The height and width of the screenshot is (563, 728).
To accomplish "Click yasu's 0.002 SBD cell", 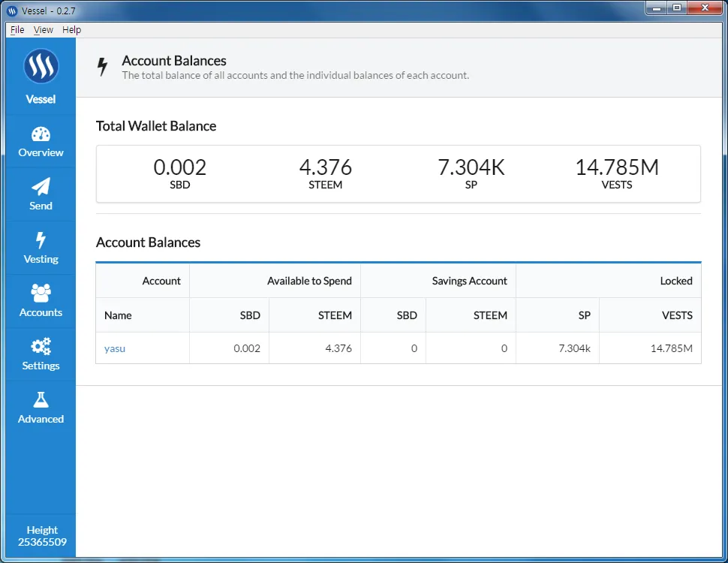I will point(230,348).
